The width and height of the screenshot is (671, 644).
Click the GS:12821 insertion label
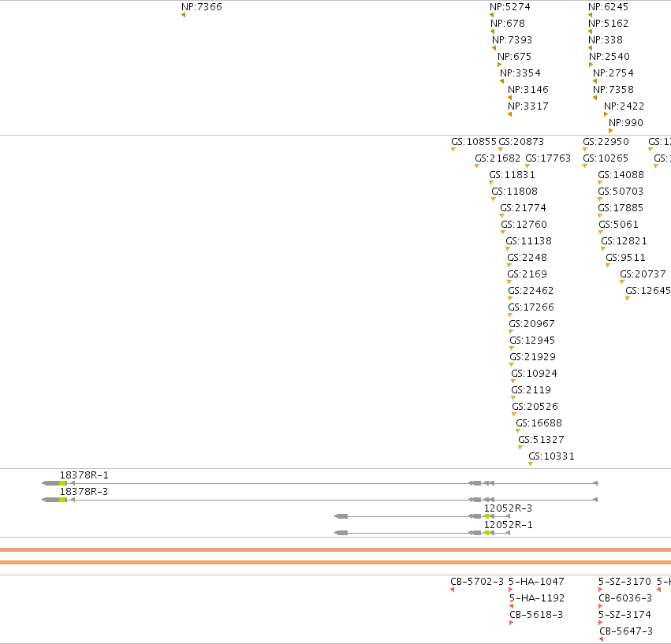(624, 241)
